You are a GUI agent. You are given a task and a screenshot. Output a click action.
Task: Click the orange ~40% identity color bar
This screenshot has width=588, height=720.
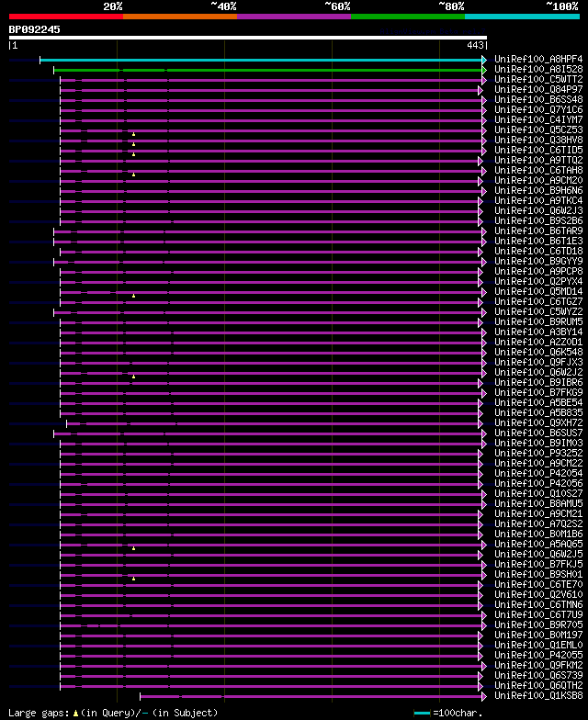pyautogui.click(x=180, y=17)
